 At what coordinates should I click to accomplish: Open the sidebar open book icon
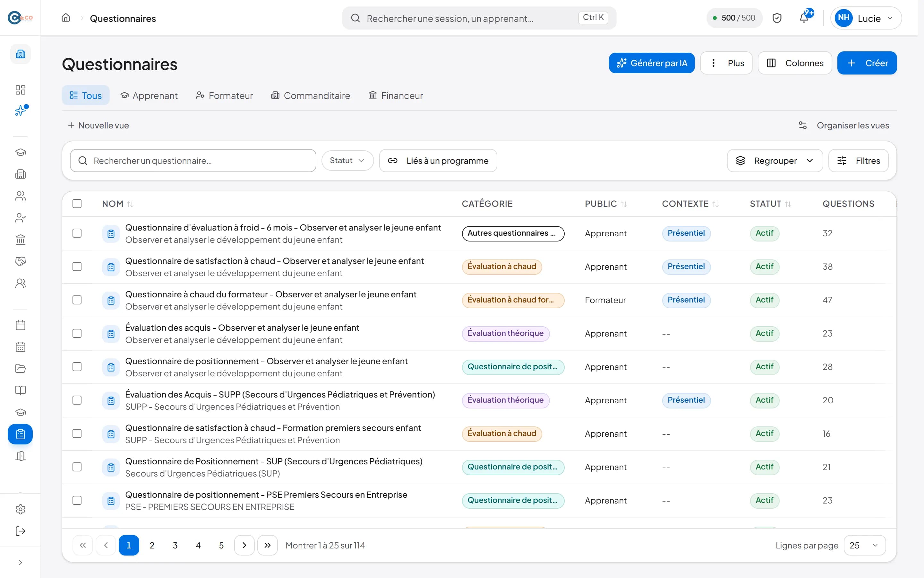pyautogui.click(x=20, y=390)
